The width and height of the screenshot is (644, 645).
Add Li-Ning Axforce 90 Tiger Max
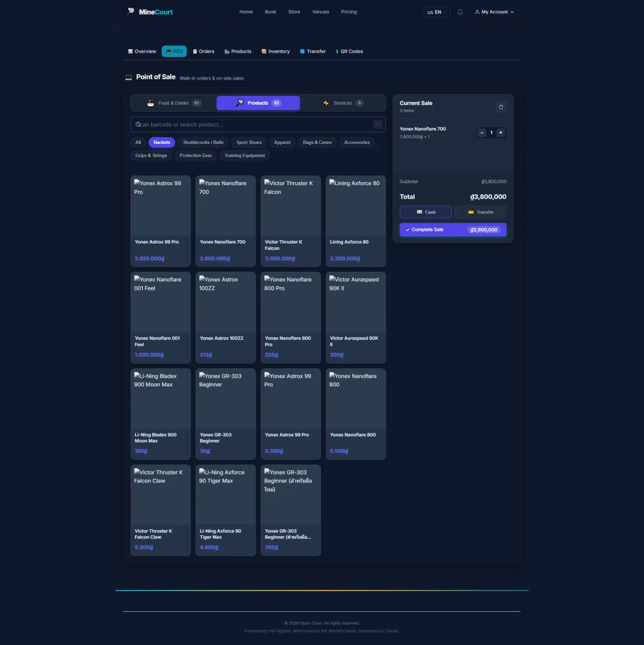(x=225, y=510)
